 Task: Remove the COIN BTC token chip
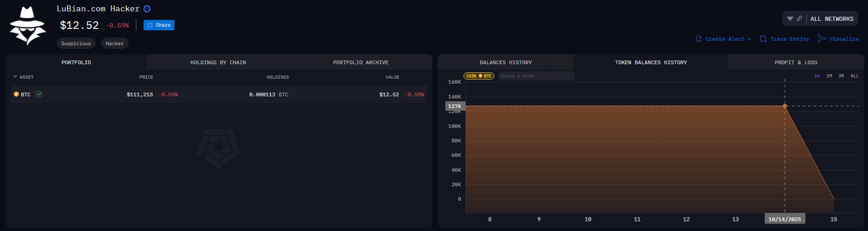[478, 76]
